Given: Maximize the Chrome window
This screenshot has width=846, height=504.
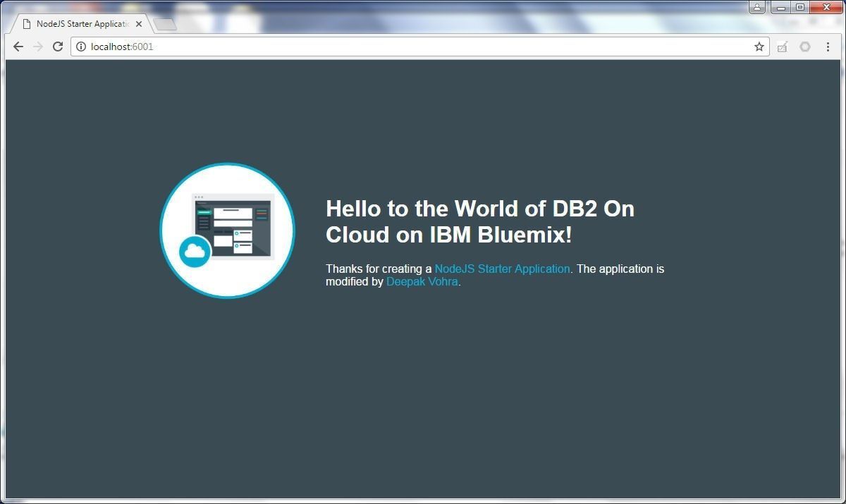Looking at the screenshot, I should 800,7.
